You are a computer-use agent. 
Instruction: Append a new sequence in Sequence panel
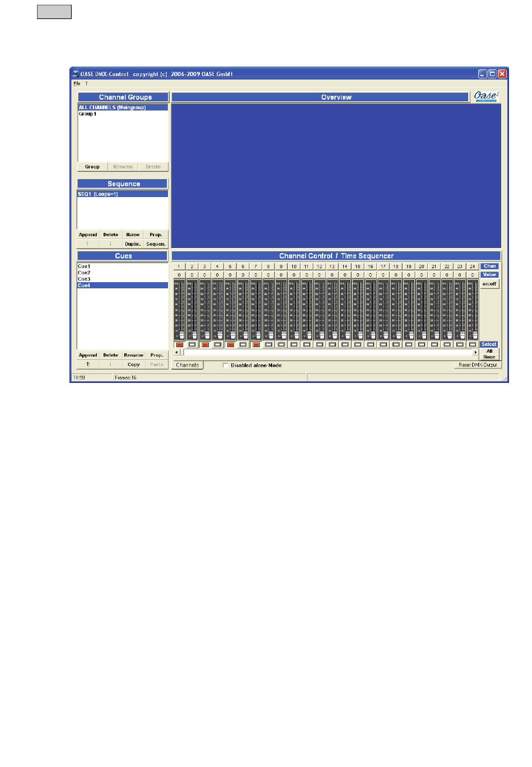pyautogui.click(x=88, y=235)
